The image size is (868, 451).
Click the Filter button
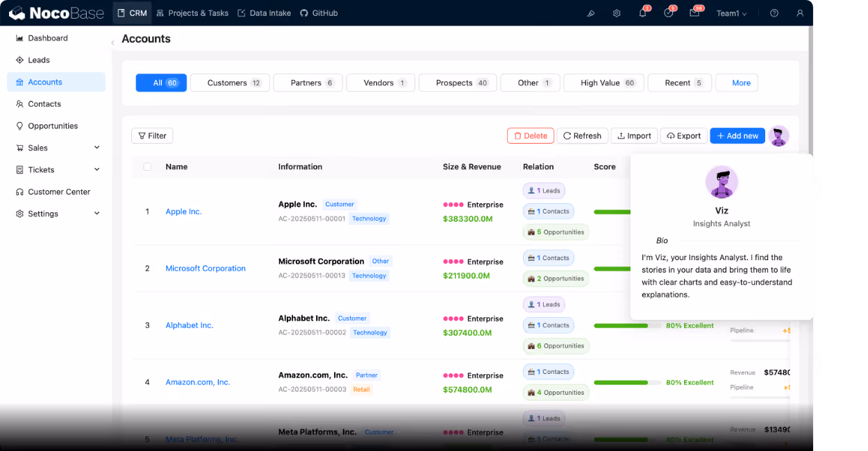click(x=152, y=136)
